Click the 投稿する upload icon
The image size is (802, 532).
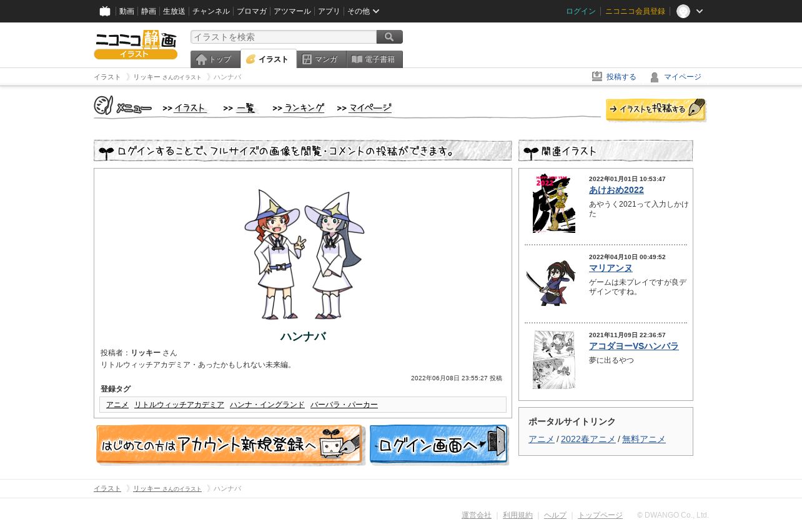point(597,76)
